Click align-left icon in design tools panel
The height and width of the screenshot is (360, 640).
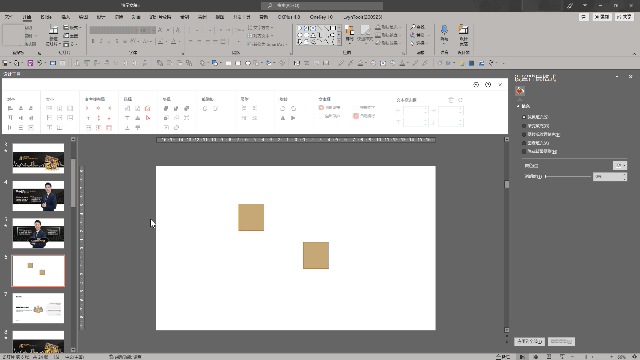click(11, 108)
